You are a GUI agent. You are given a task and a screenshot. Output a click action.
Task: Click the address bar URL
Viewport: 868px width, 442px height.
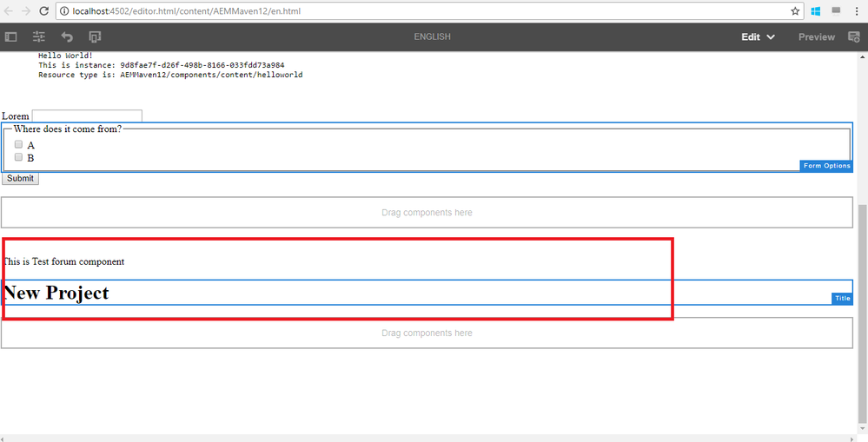click(x=187, y=11)
